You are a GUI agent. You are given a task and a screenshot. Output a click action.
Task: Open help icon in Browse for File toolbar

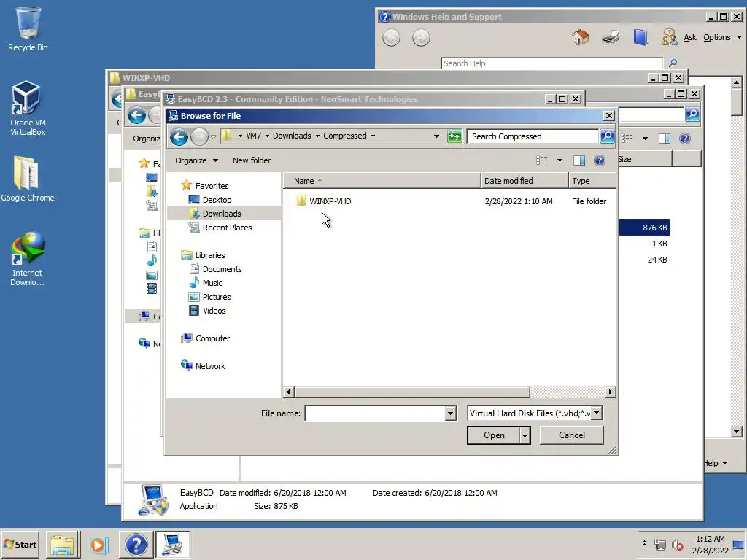tap(600, 160)
